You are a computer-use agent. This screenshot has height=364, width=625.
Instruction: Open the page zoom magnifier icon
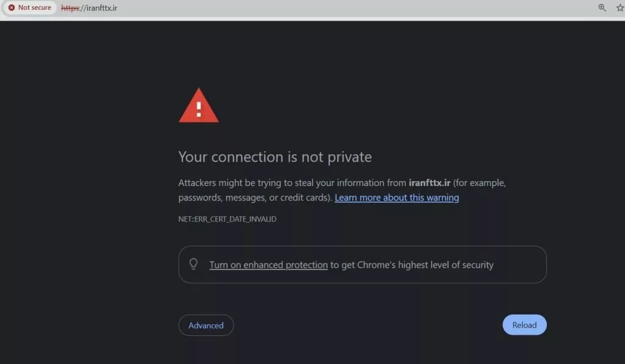click(602, 7)
